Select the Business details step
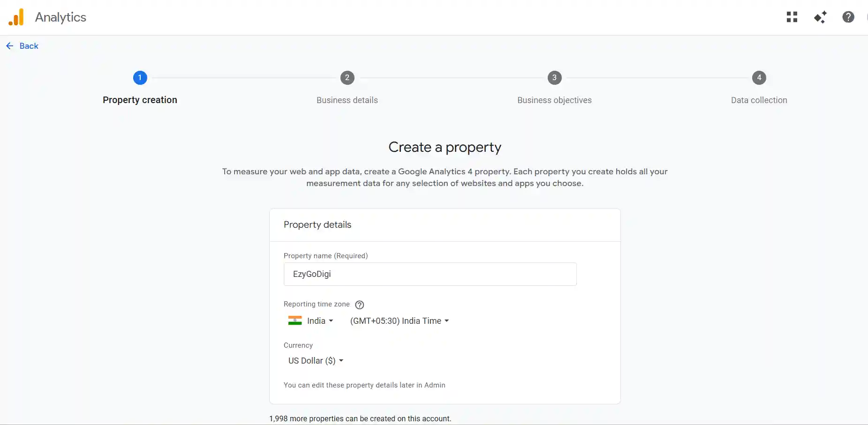This screenshot has height=425, width=868. click(x=347, y=100)
